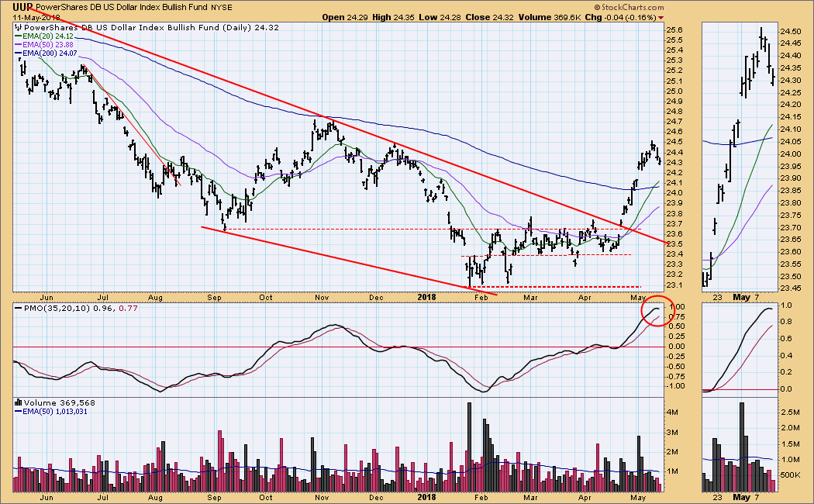
Task: Select the UUP ticker symbol
Action: 22,7
